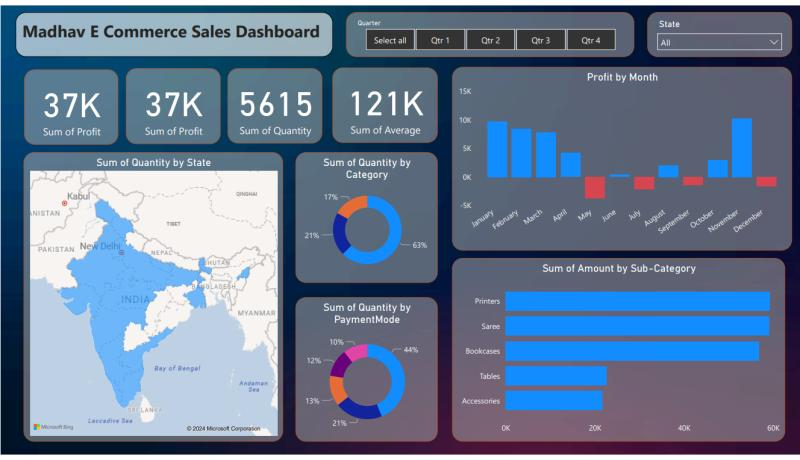Click the 20K value on amount axis

[595, 428]
